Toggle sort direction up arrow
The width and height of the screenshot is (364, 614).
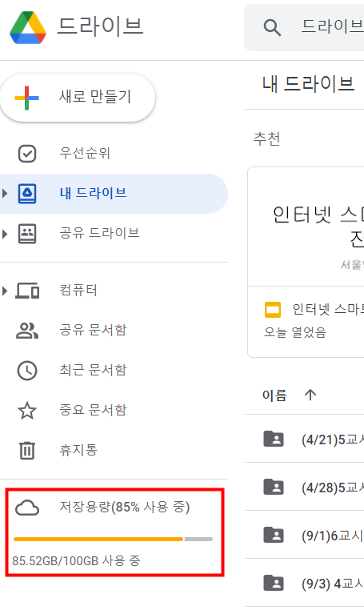[310, 395]
